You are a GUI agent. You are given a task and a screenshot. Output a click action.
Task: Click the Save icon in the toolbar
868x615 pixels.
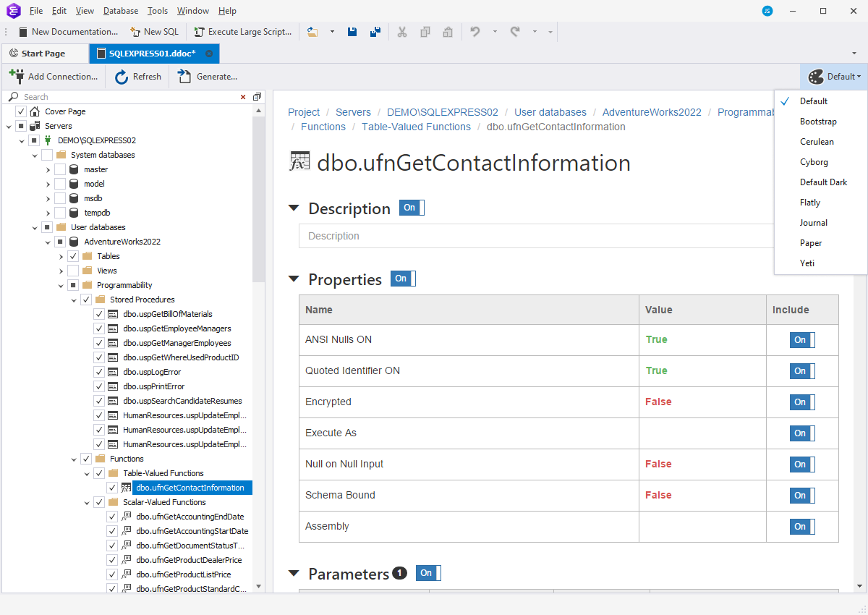(352, 32)
